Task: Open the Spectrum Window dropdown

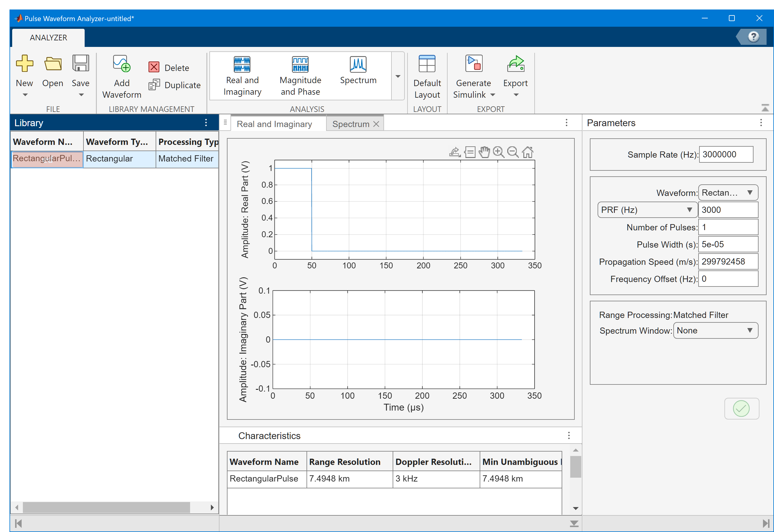Action: tap(715, 331)
